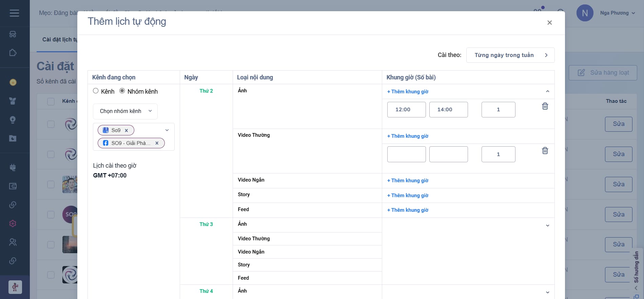644x299 pixels.
Task: Open the Từng ngày trong tuần selector
Action: pyautogui.click(x=510, y=55)
